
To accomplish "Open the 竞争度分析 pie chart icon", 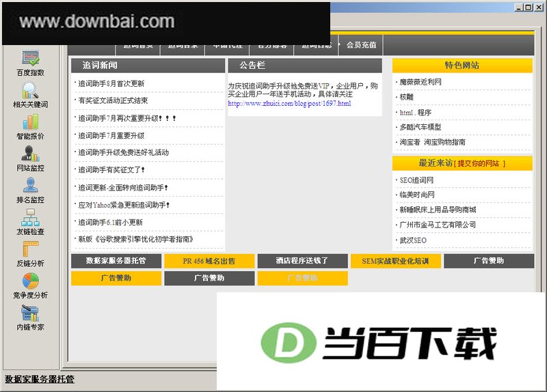I will 30,281.
